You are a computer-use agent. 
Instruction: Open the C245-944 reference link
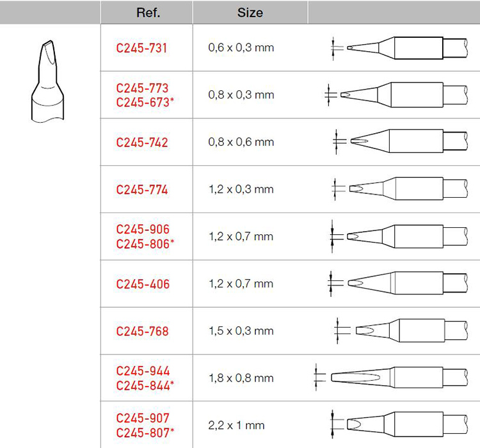[x=142, y=371]
